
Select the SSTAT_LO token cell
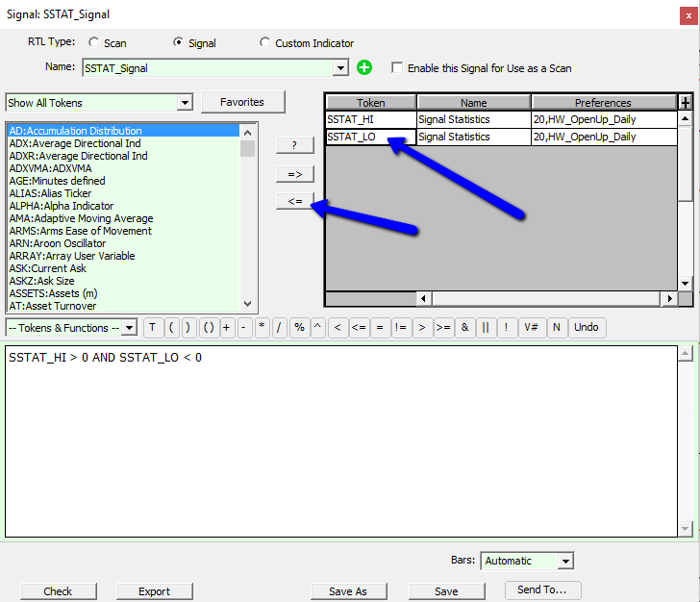click(371, 138)
